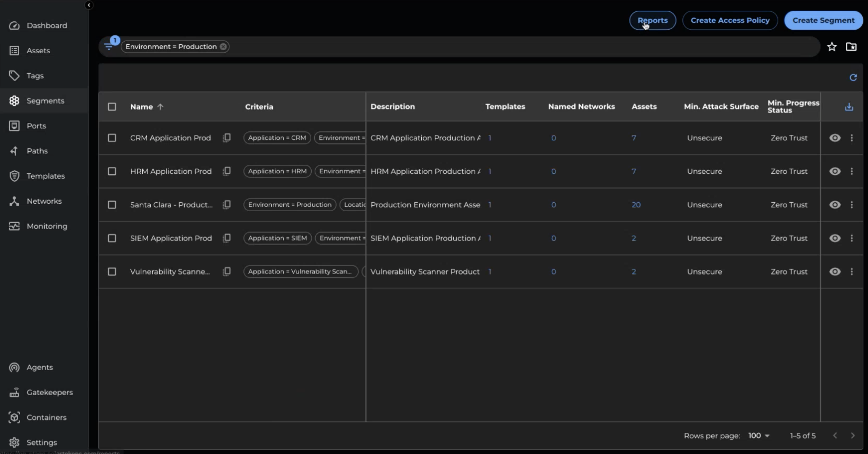Select the HRM Application Prod checkbox

(x=112, y=171)
